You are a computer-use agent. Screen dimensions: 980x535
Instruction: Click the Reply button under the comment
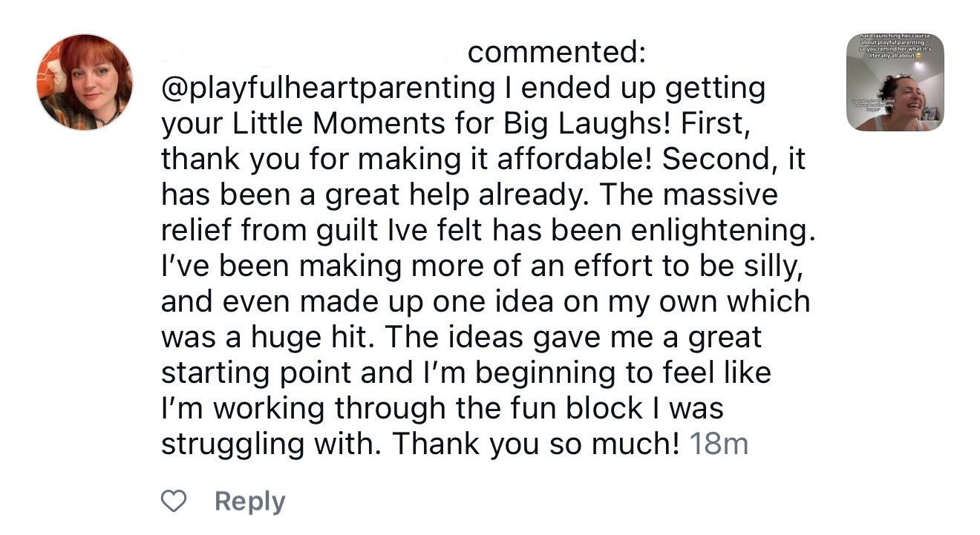click(249, 502)
